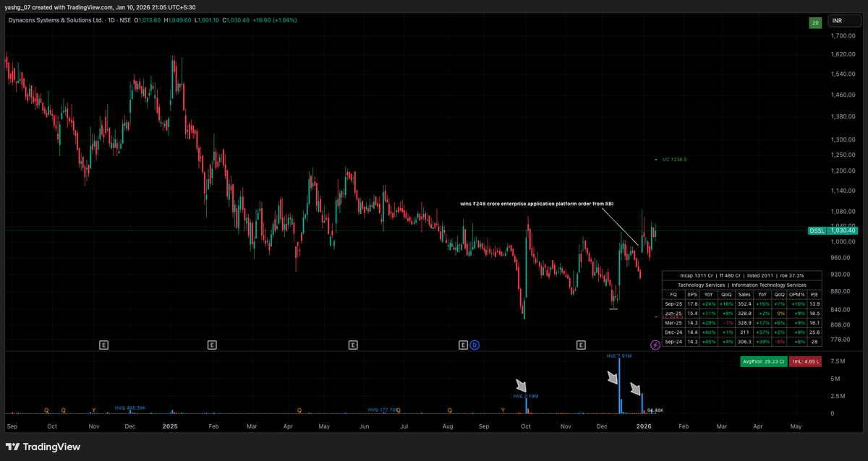The height and width of the screenshot is (461, 868).
Task: Click the orange Y marker near November 2024
Action: pos(93,410)
